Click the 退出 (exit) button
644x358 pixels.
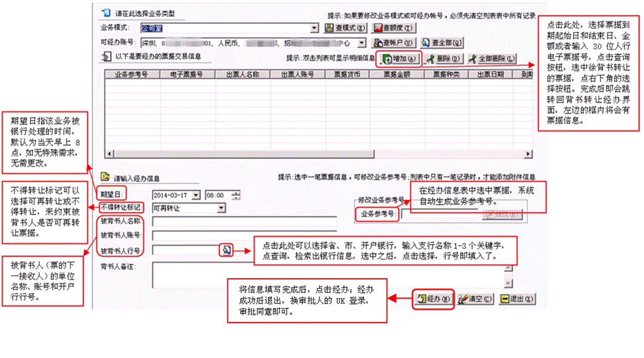517,299
